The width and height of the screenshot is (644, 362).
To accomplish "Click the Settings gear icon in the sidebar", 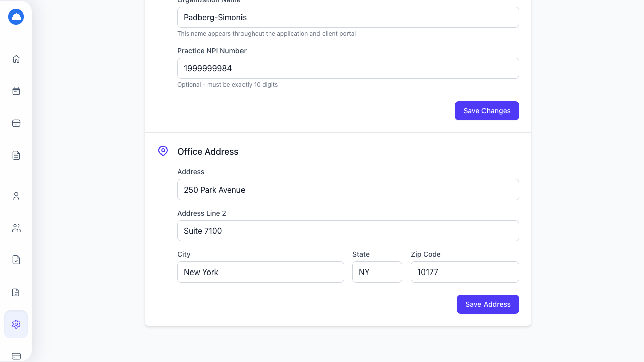I will (16, 324).
